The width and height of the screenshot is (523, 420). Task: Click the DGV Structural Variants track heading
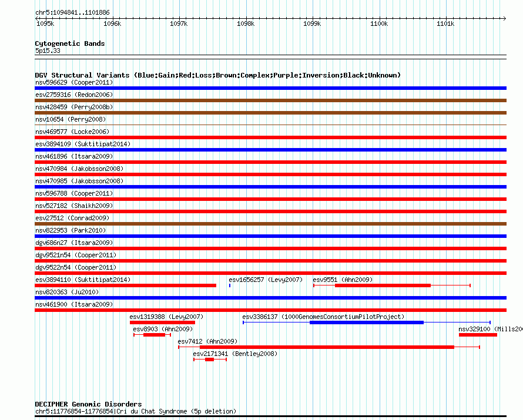[218, 75]
